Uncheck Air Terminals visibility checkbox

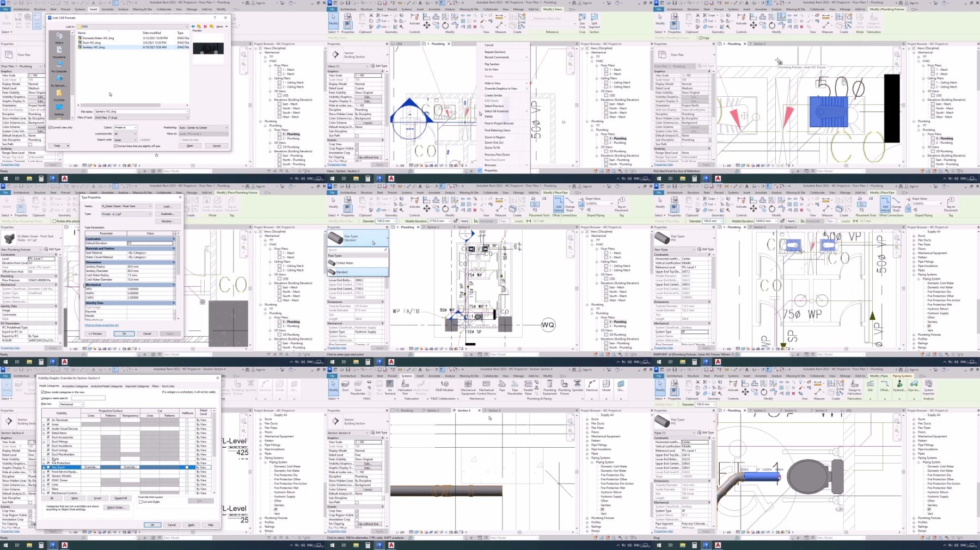48,420
